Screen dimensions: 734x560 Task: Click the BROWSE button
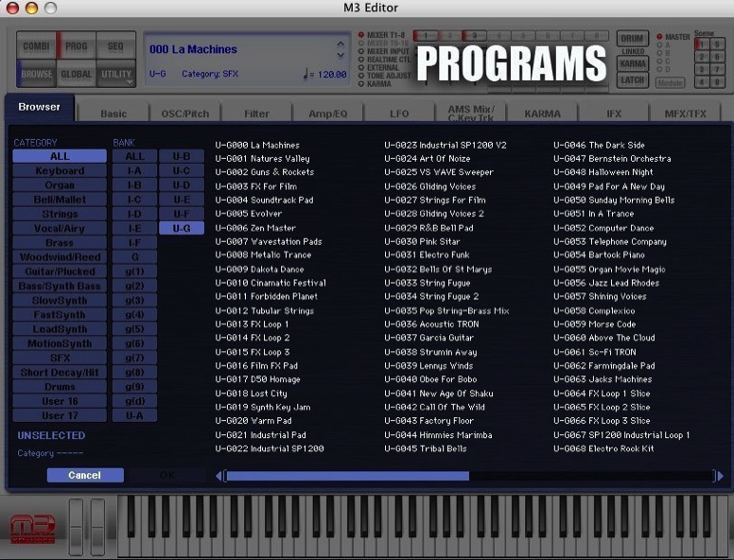pyautogui.click(x=37, y=74)
